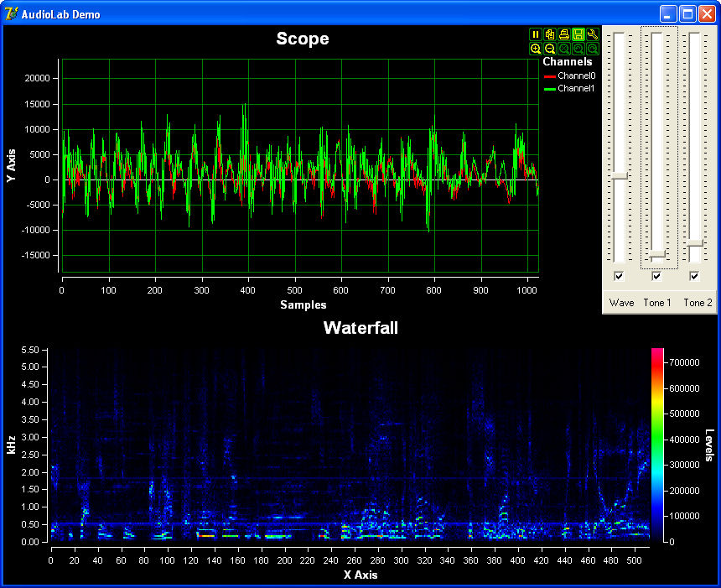Enable the Wave checkbox
This screenshot has height=588, width=721.
point(619,276)
